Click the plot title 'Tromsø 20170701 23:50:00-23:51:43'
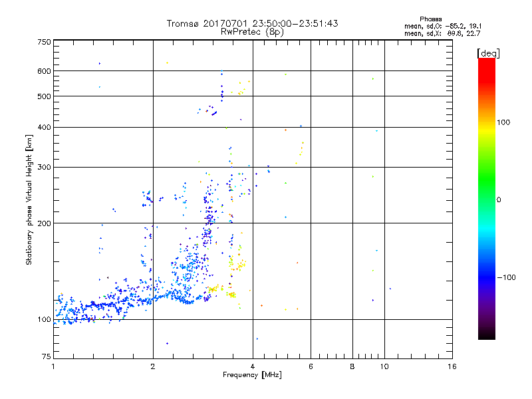Screen dimensions: 532x399 coord(252,23)
